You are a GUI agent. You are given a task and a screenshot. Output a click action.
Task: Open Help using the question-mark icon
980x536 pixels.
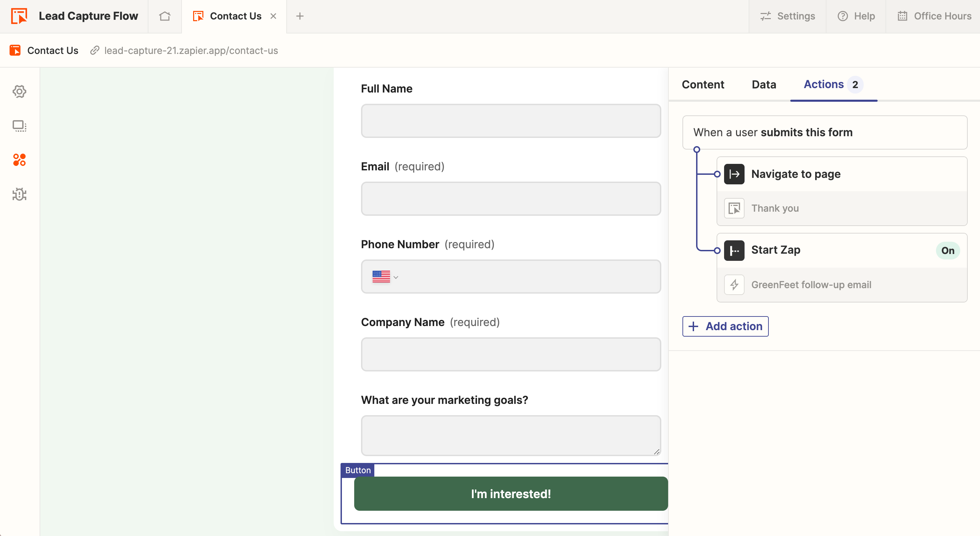tap(842, 16)
